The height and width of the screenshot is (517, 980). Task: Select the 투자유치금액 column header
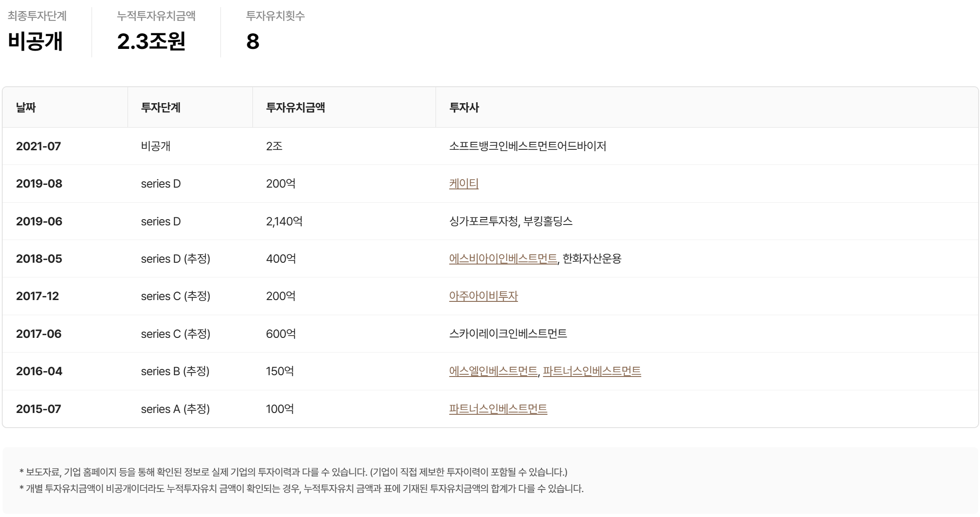[x=295, y=108]
